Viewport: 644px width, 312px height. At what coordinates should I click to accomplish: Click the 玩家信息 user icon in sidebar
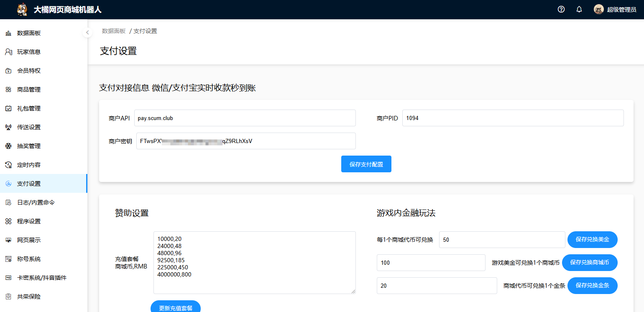click(x=8, y=52)
